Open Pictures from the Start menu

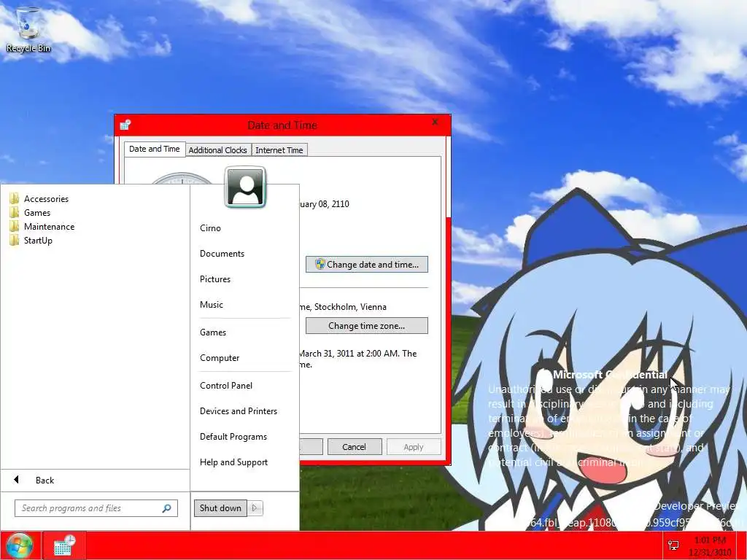(215, 279)
